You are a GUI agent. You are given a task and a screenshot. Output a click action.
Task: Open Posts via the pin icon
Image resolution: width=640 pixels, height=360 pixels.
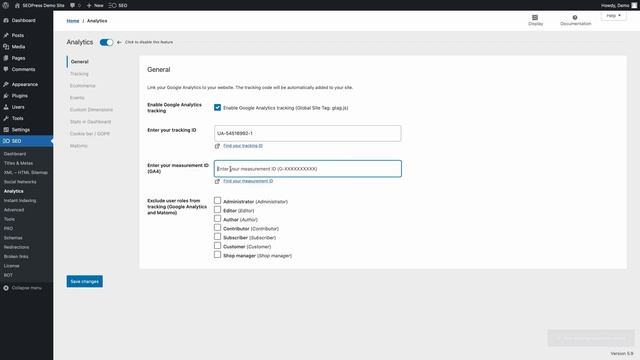coord(6,35)
